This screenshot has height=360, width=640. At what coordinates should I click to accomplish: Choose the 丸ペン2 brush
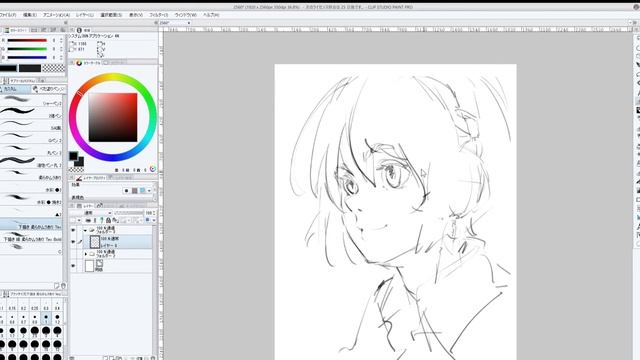click(31, 149)
